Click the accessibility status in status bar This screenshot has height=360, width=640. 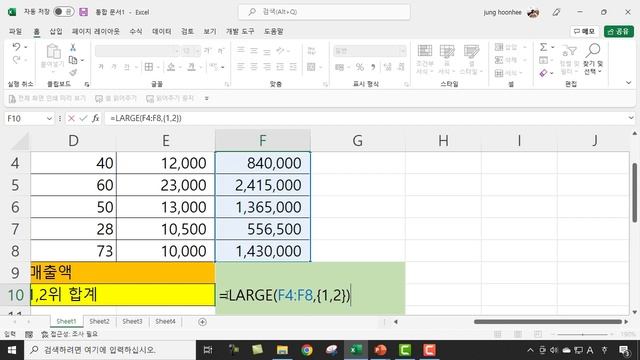(x=70, y=334)
